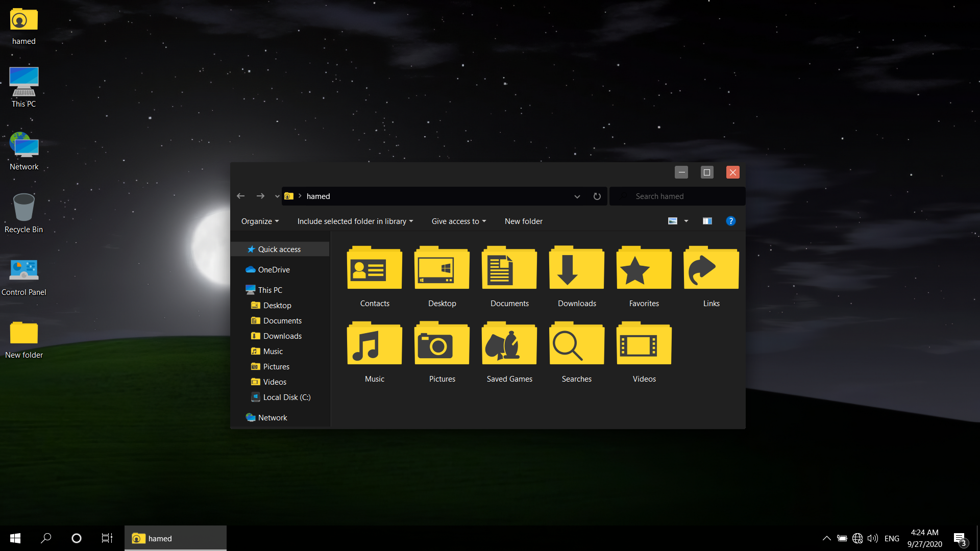
Task: Expand the view options dropdown arrow
Action: (x=686, y=221)
